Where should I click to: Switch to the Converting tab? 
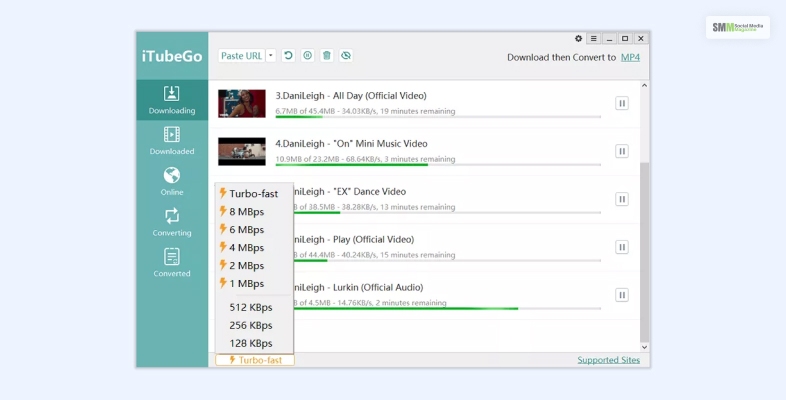pyautogui.click(x=172, y=222)
